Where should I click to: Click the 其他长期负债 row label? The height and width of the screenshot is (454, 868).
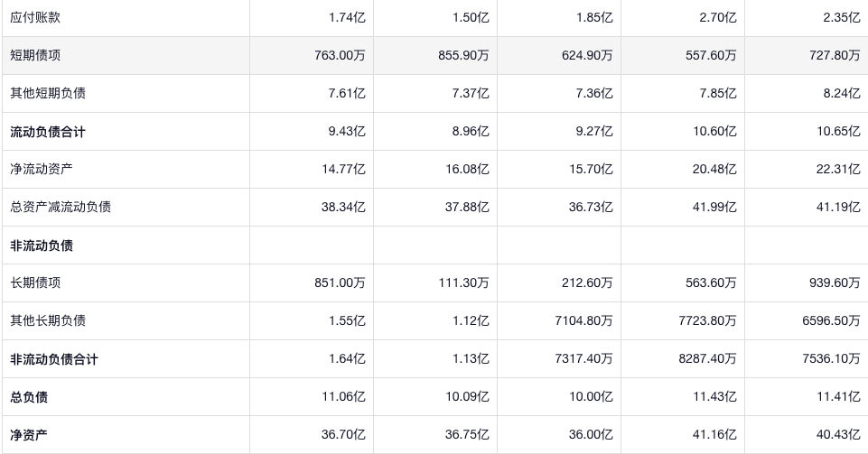coord(48,320)
